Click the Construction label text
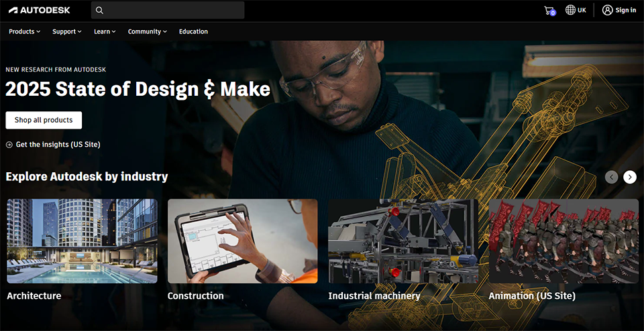 click(195, 295)
